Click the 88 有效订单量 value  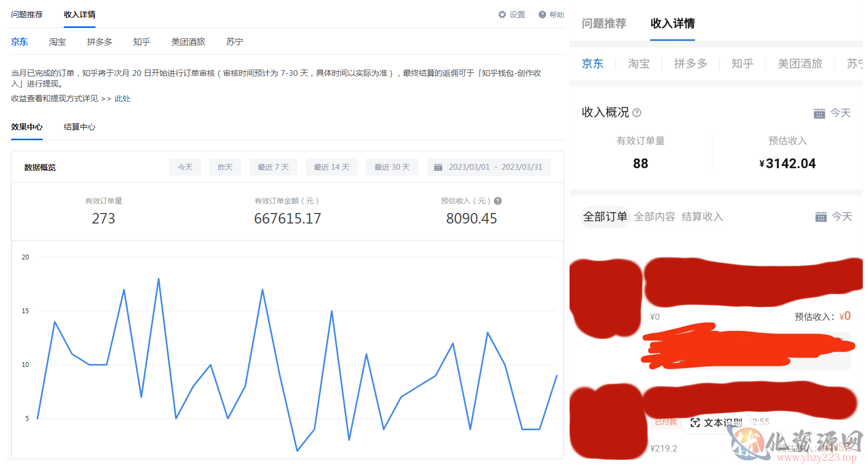pos(641,163)
